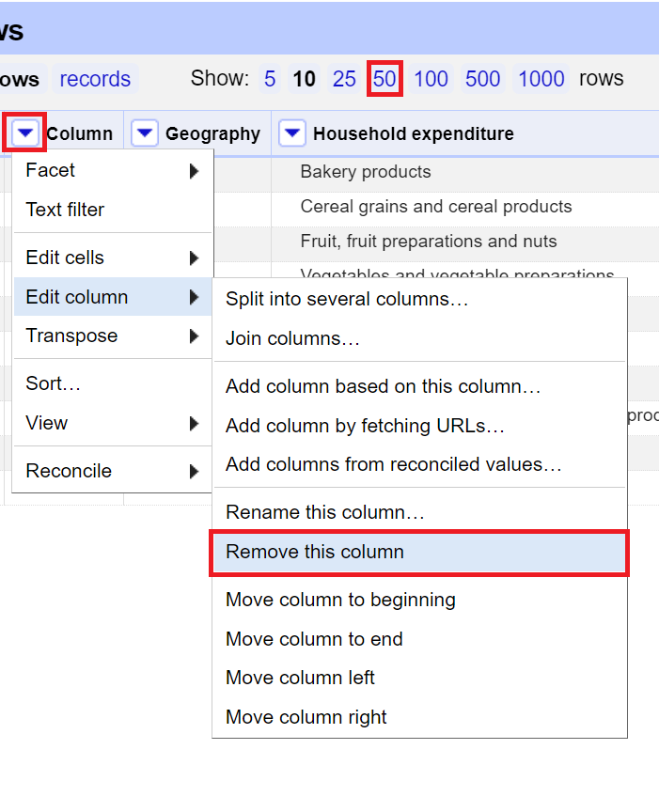
Task: Show 50 rows per page
Action: pyautogui.click(x=384, y=80)
